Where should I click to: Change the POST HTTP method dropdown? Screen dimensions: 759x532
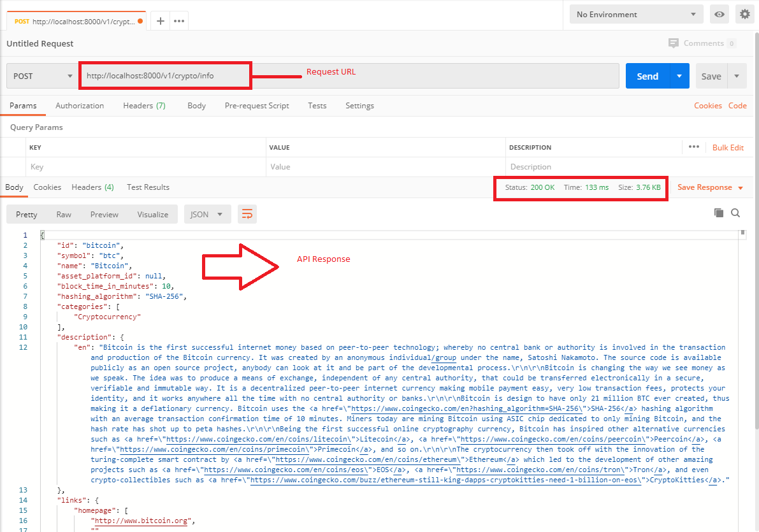[x=42, y=76]
